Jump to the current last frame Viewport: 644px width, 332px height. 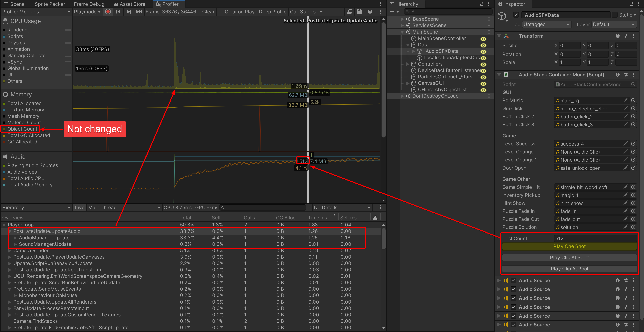click(x=139, y=12)
